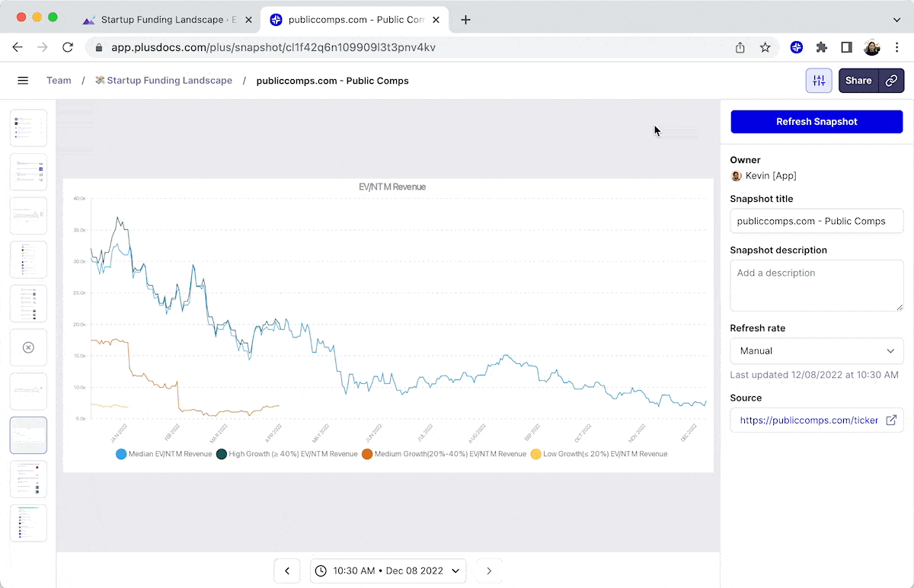Open the snapshot time version dropdown
Screen dimensions: 914x588
(388, 570)
